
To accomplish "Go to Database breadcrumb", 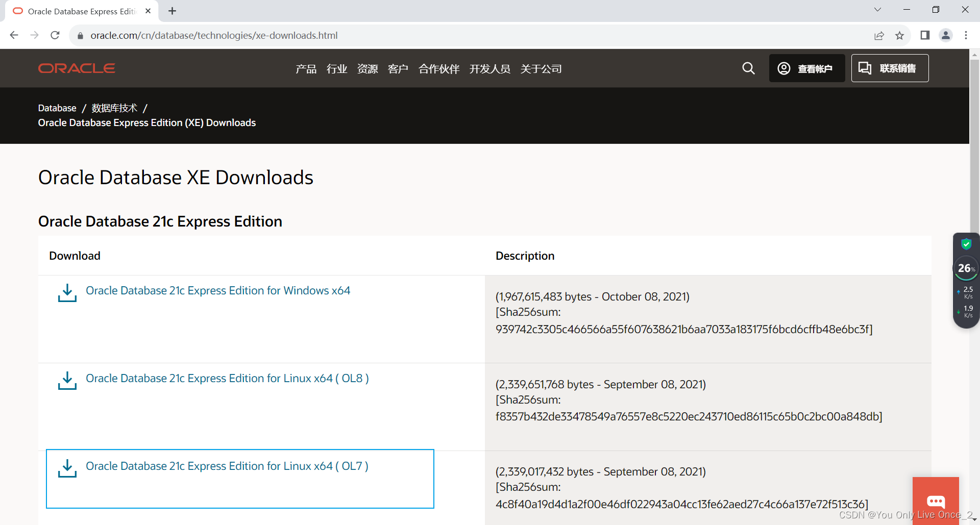I will tap(57, 108).
